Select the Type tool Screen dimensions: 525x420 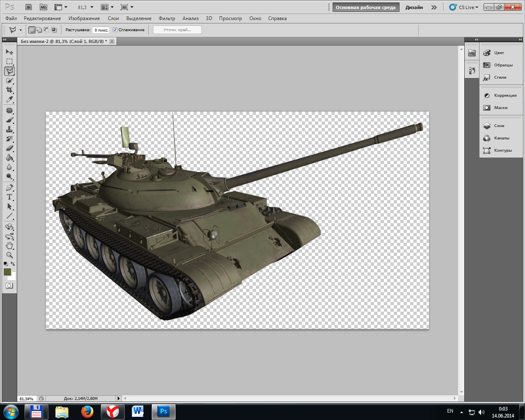tap(9, 197)
